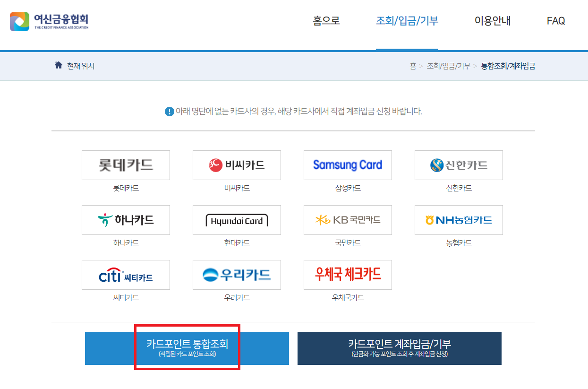The width and height of the screenshot is (588, 389).
Task: Click the notice about unlisted card companies
Action: [x=298, y=112]
